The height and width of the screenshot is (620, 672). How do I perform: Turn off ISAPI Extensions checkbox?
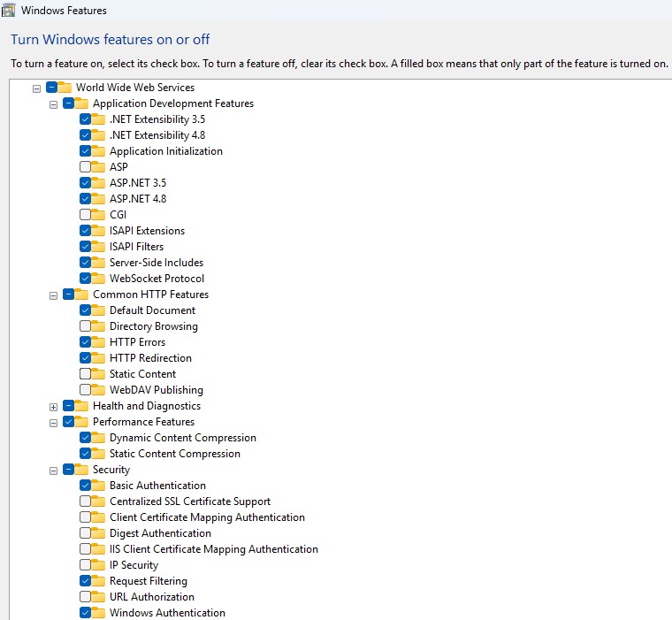85,230
